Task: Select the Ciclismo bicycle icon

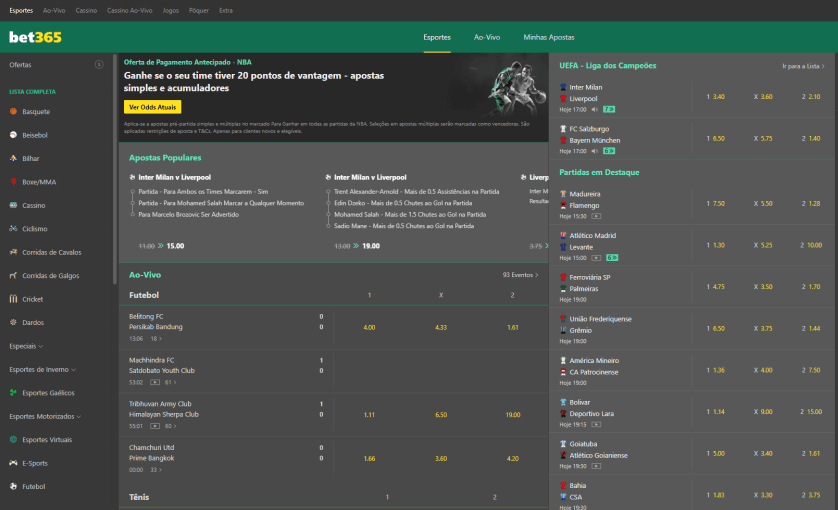Action: (x=13, y=228)
